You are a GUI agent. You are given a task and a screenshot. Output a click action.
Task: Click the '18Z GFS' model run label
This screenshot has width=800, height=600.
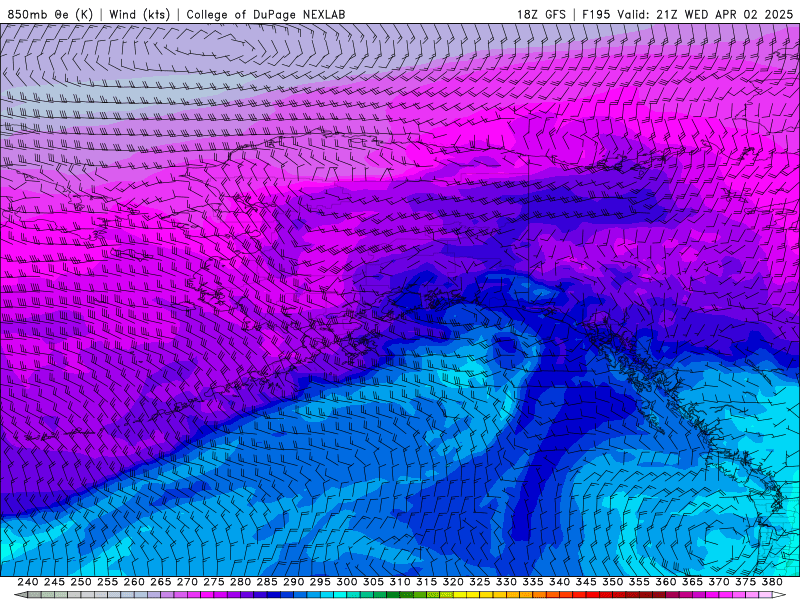[542, 14]
